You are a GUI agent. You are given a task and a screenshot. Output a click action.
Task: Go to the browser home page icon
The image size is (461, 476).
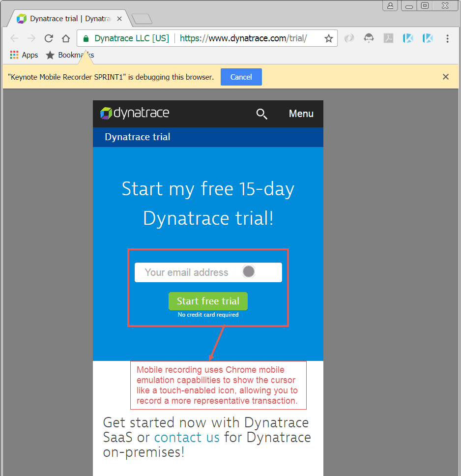coord(66,38)
